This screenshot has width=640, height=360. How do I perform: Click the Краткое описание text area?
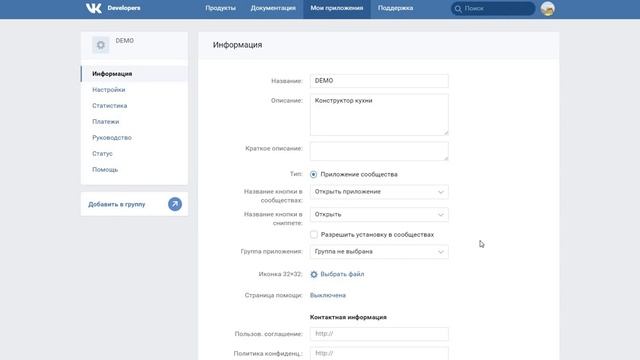pos(379,151)
